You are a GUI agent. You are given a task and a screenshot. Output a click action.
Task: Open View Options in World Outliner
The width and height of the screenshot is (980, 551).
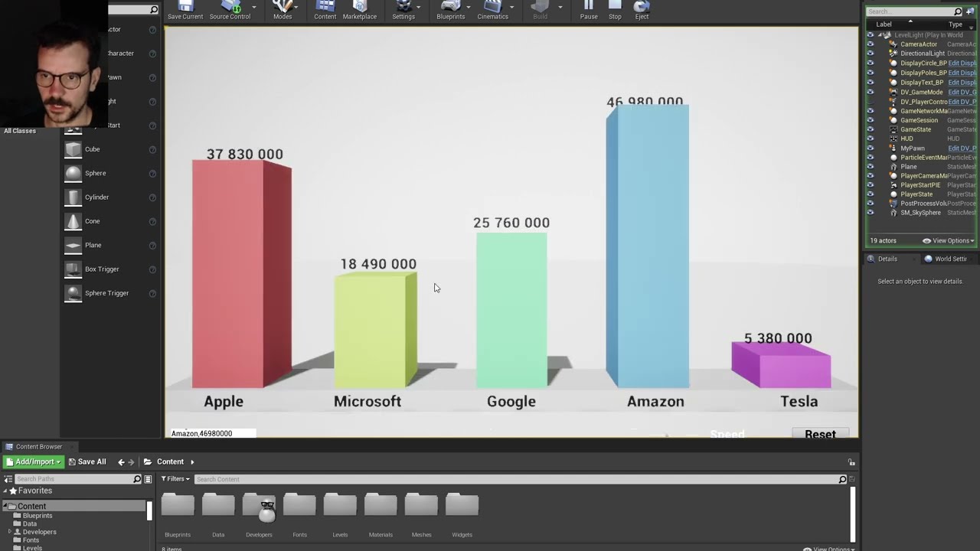[x=949, y=241]
